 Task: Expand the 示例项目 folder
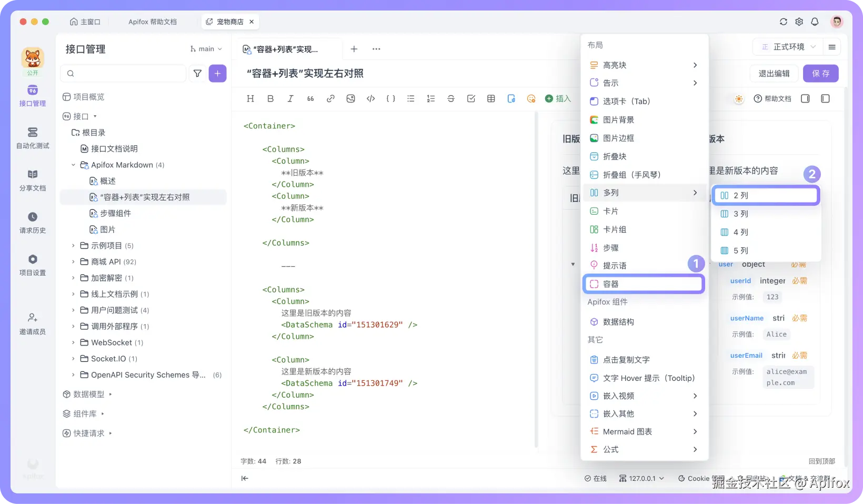[73, 246]
